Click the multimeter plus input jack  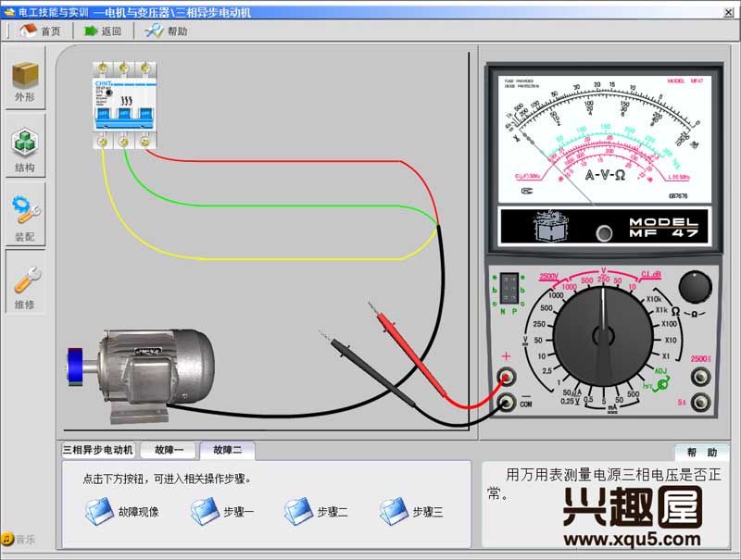click(x=506, y=377)
